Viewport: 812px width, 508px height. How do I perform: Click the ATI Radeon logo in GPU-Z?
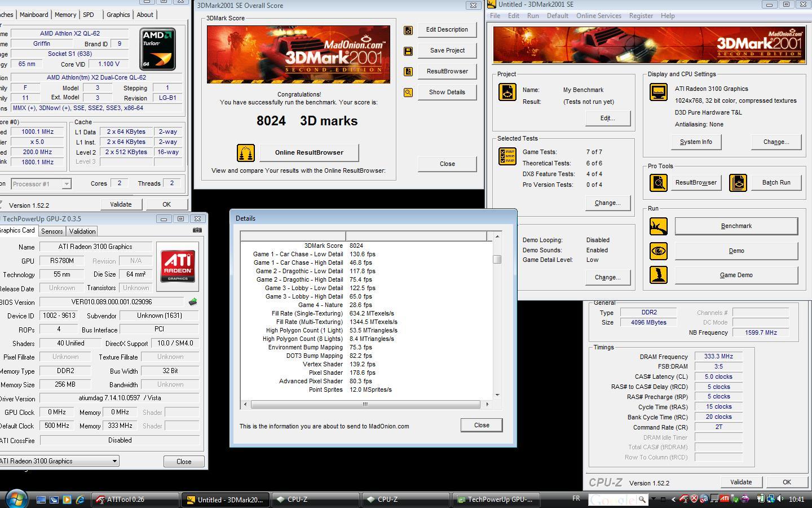pyautogui.click(x=178, y=266)
